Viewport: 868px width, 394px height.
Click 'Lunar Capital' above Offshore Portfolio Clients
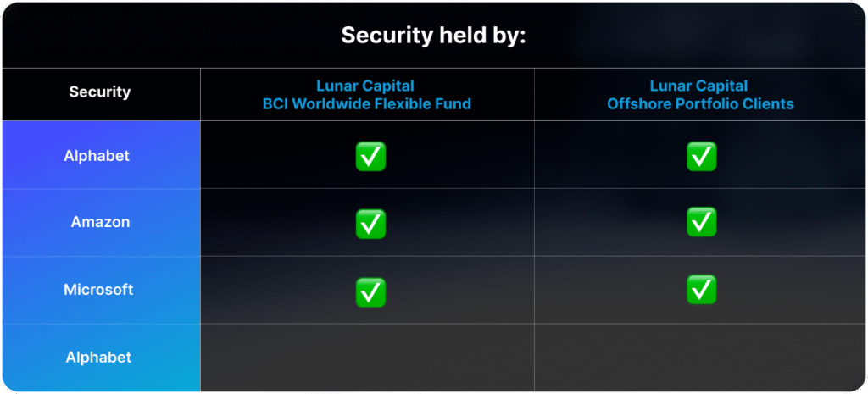tap(698, 86)
